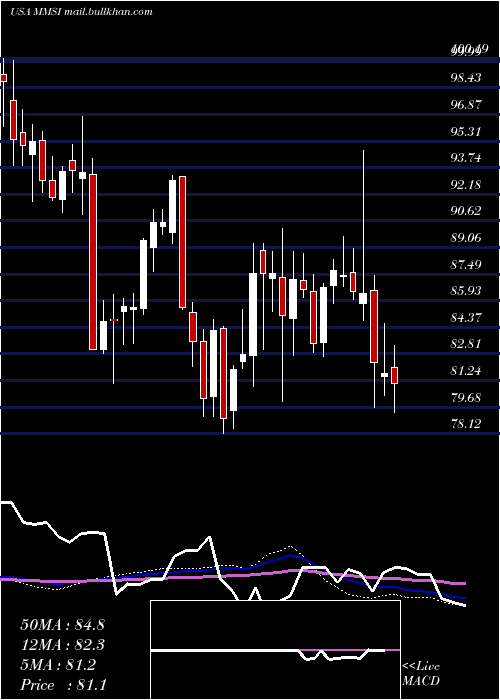Click the 85.93 price axis label

pyautogui.click(x=466, y=291)
